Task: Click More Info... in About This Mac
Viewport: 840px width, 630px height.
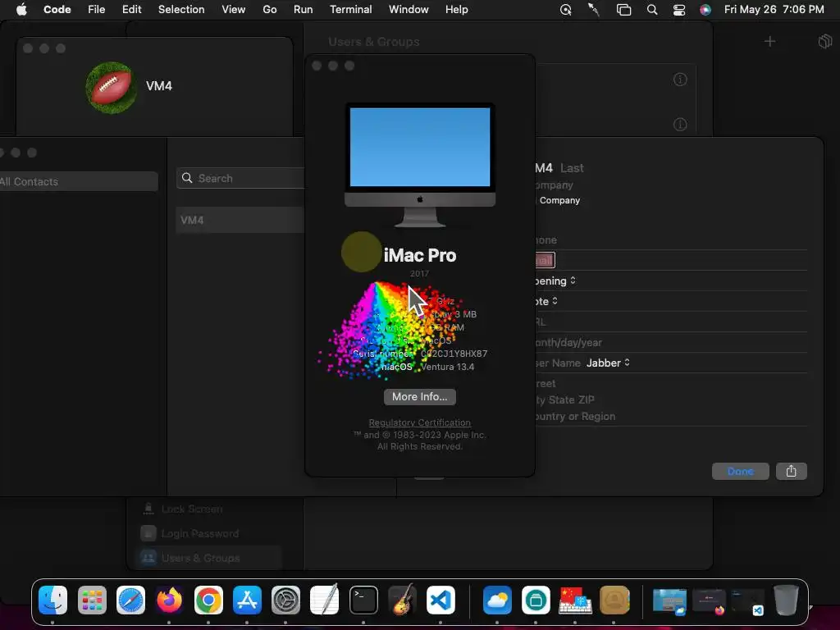Action: (x=419, y=397)
